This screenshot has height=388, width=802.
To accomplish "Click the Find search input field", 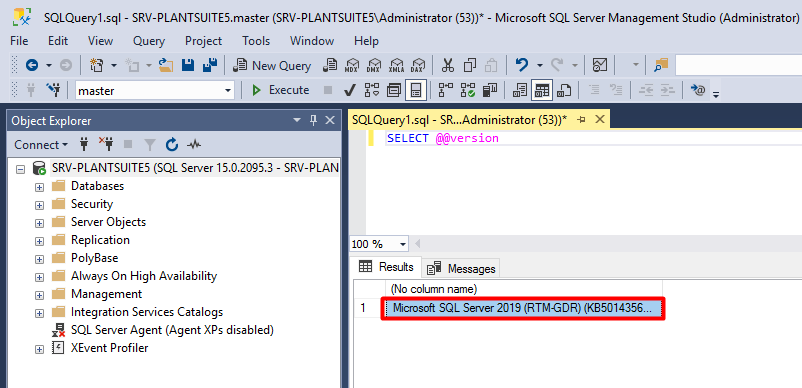I will 739,65.
